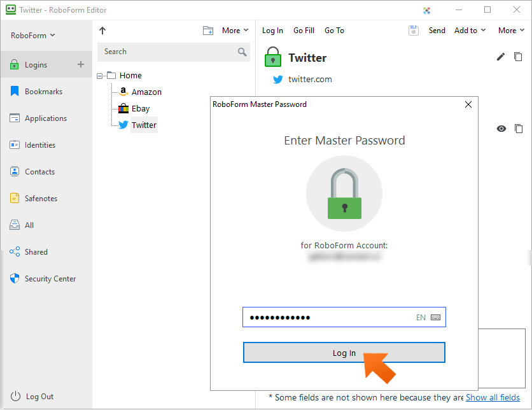
Task: Click the Applications window icon
Action: 15,118
